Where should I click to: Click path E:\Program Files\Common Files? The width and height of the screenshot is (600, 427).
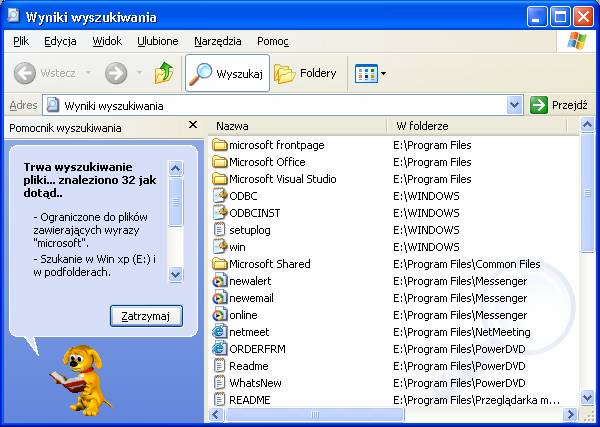(467, 264)
